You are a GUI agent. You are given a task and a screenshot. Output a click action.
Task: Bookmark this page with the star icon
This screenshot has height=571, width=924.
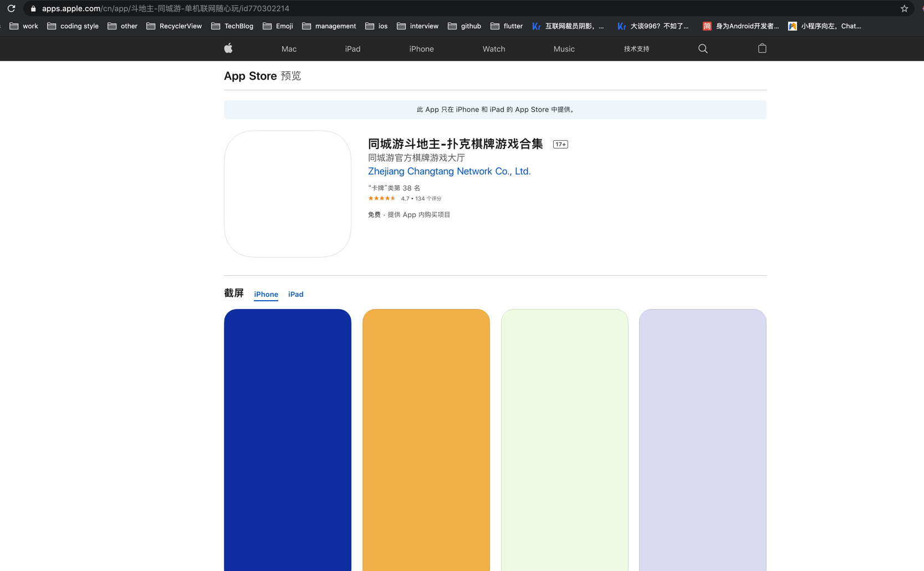[x=904, y=8]
